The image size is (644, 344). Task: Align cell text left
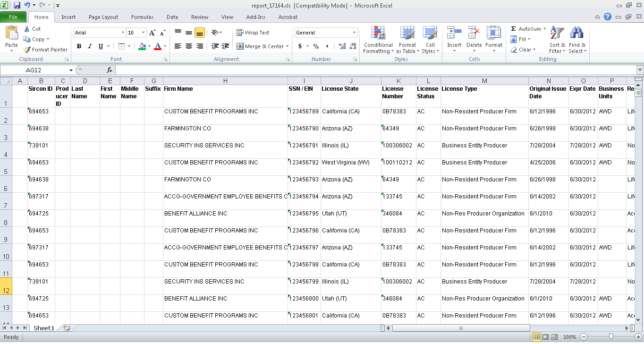click(x=178, y=46)
